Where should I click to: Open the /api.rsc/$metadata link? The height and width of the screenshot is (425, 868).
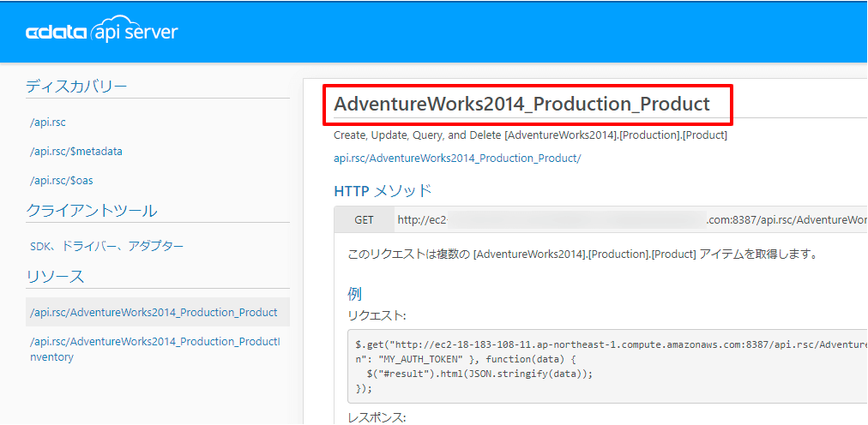(x=76, y=152)
